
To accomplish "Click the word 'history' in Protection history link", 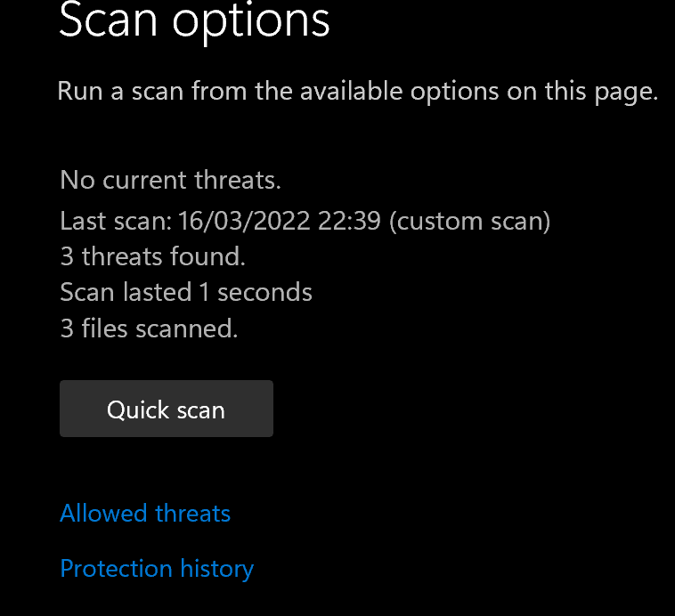I will click(x=217, y=569).
